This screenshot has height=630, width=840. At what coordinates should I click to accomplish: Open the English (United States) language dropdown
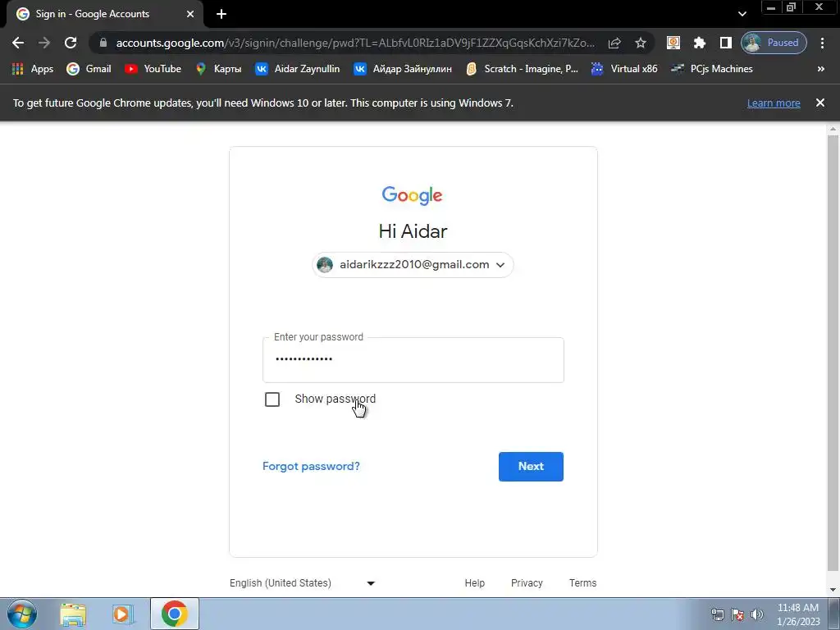click(x=303, y=583)
